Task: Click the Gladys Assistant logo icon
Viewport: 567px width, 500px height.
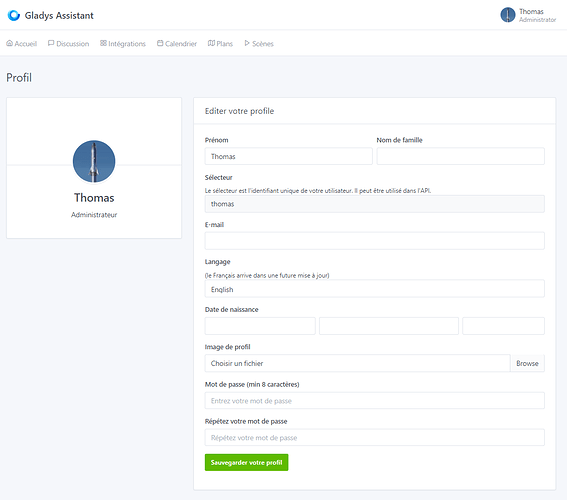Action: tap(14, 16)
